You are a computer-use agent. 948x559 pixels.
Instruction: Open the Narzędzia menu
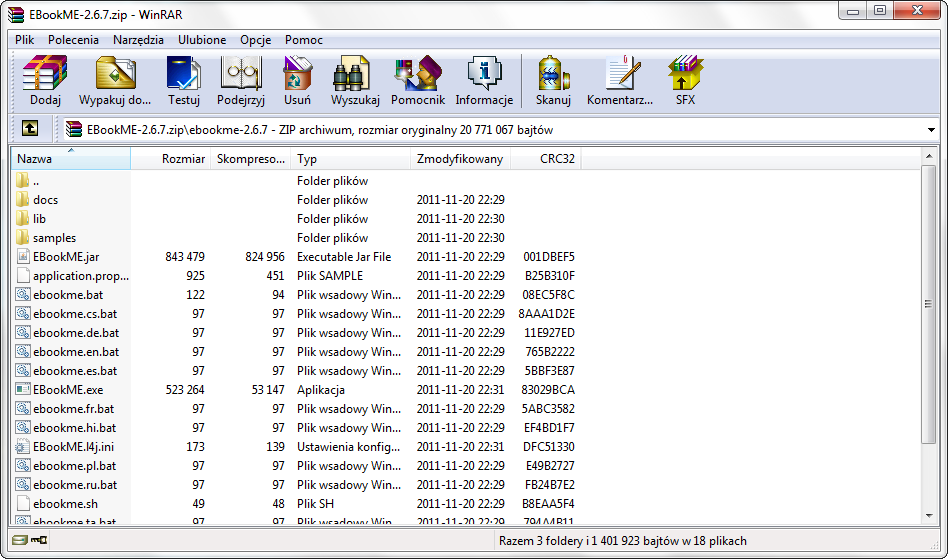pyautogui.click(x=138, y=40)
